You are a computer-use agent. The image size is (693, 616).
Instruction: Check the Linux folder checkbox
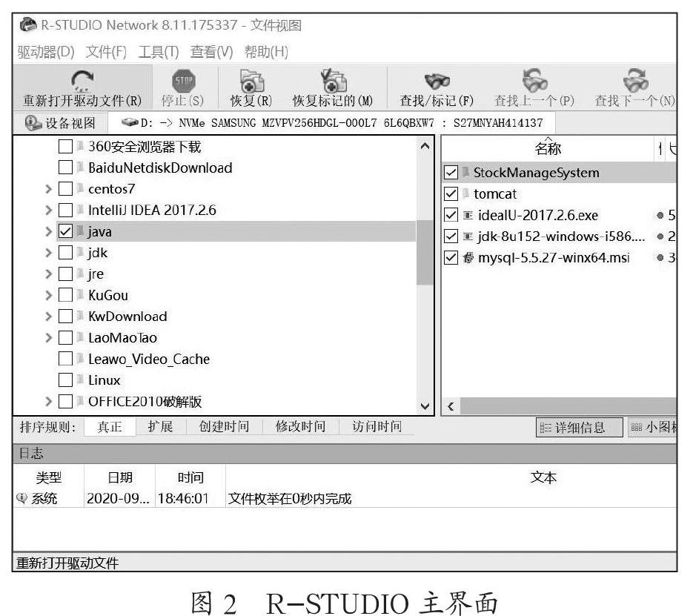point(65,380)
